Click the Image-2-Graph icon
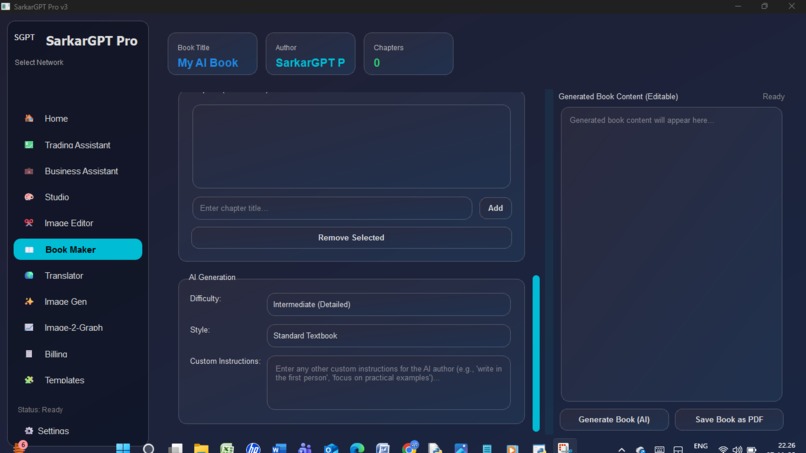806x453 pixels. coord(29,328)
